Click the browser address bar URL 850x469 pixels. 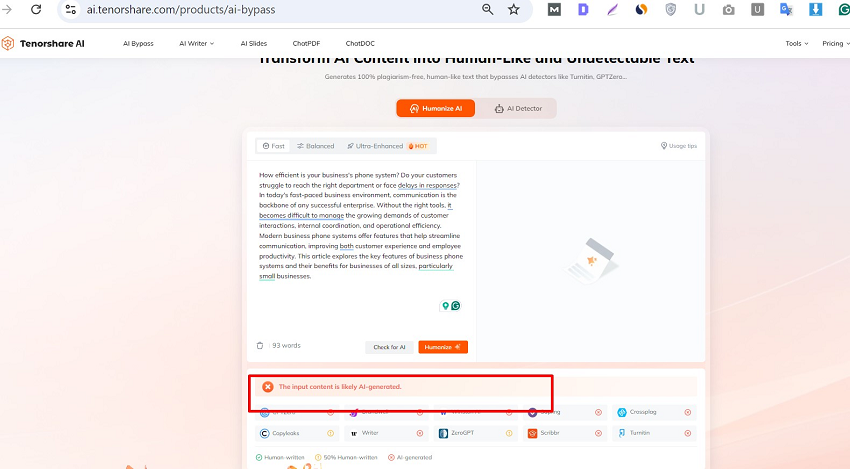(181, 9)
